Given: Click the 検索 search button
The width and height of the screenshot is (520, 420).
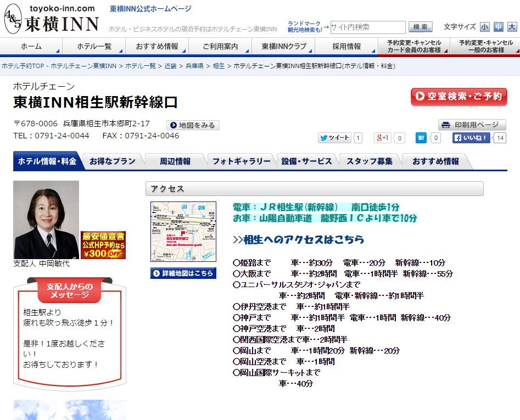Looking at the screenshot, I should 420,27.
